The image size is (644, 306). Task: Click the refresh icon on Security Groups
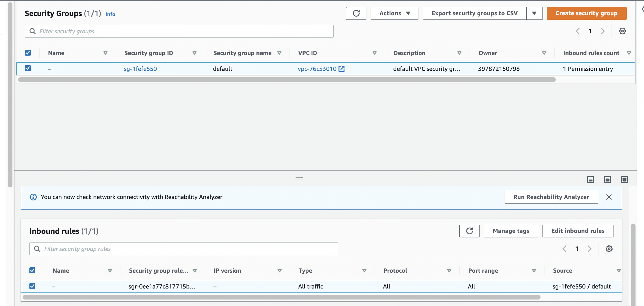[x=356, y=13]
